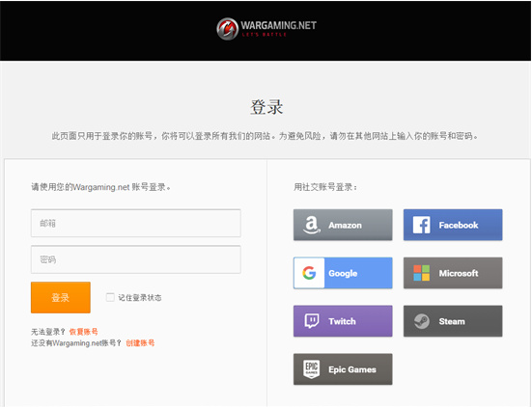Image resolution: width=532 pixels, height=407 pixels.
Task: Sign in with the Microsoft button label
Action: click(459, 273)
